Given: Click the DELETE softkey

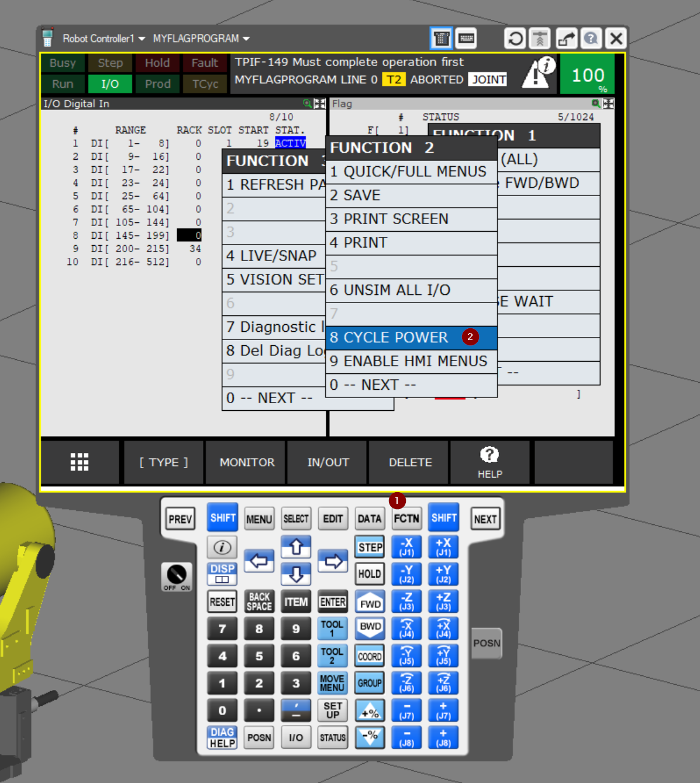Looking at the screenshot, I should [410, 462].
